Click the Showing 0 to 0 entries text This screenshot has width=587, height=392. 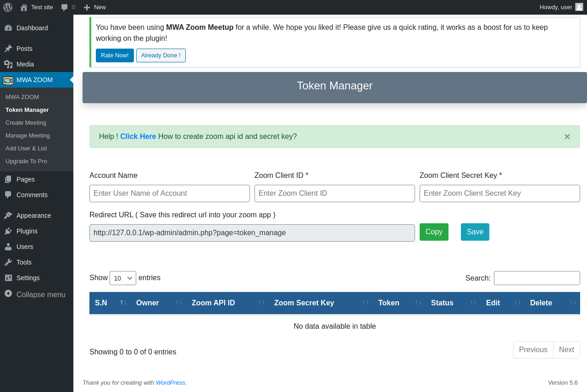coord(133,352)
